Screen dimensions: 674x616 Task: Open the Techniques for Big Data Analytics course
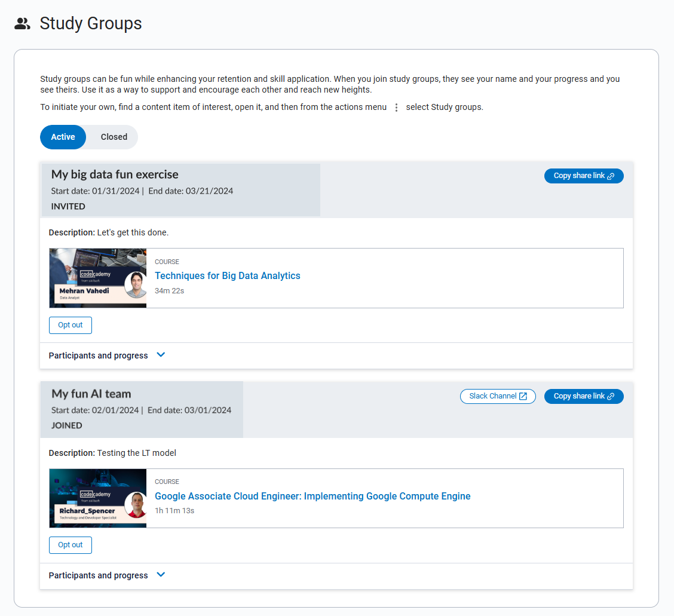[228, 275]
